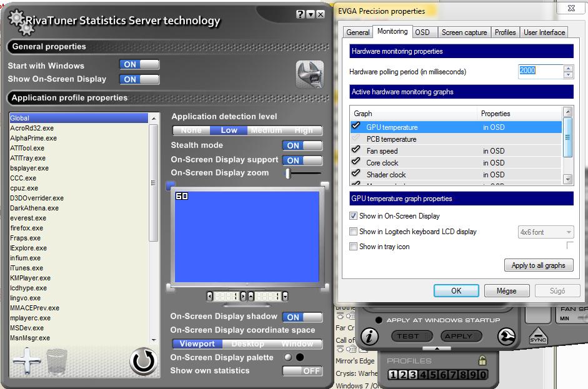Open RivaTuner setup via the wrench icon
Viewport: 588px width, 389px height.
pyautogui.click(x=309, y=74)
